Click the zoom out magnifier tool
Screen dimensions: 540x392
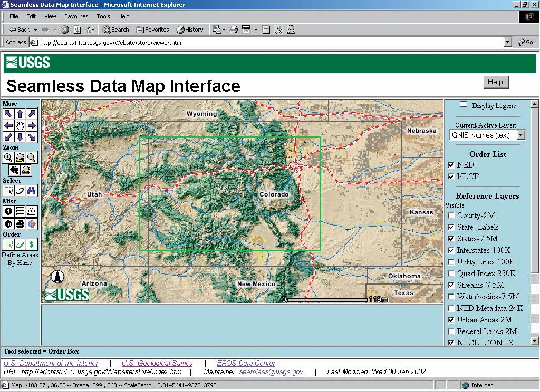tap(32, 158)
